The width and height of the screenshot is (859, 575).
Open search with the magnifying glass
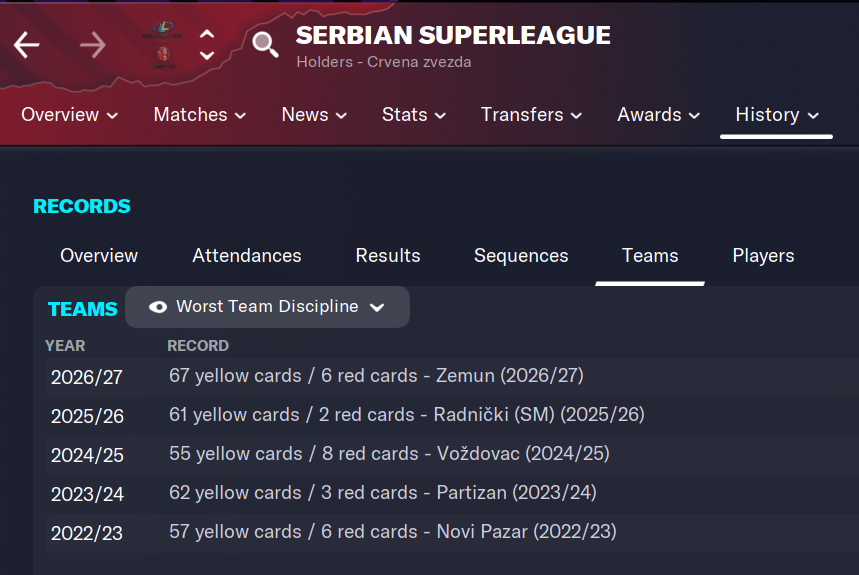coord(265,45)
